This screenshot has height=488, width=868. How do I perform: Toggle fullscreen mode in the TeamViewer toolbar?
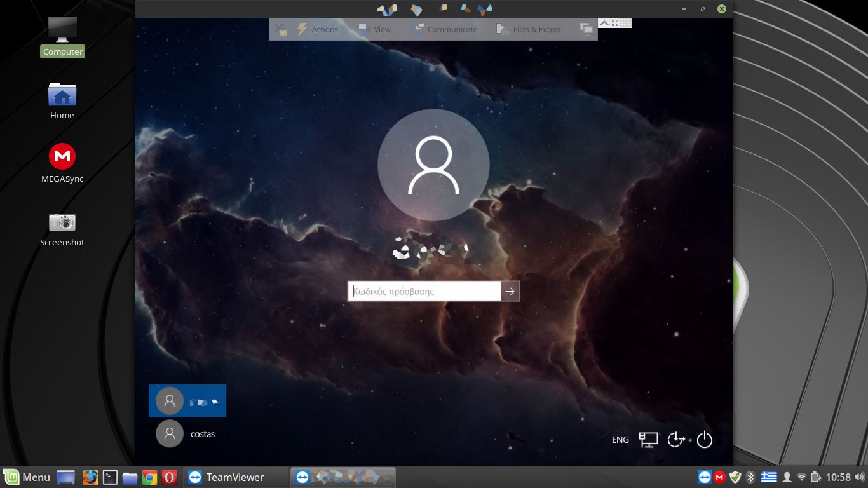[614, 22]
